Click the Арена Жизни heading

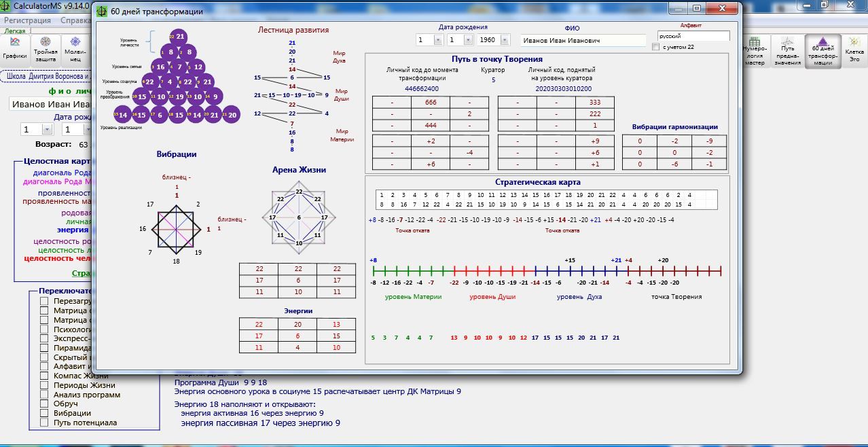299,170
